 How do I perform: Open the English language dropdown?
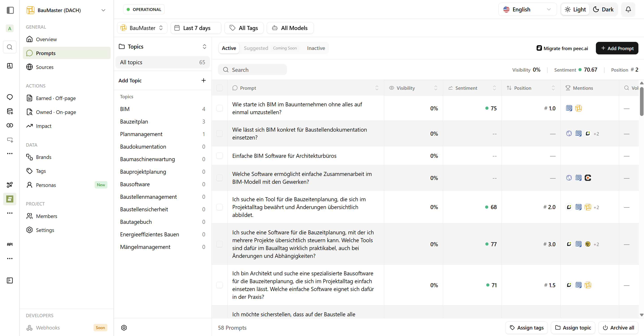click(527, 9)
